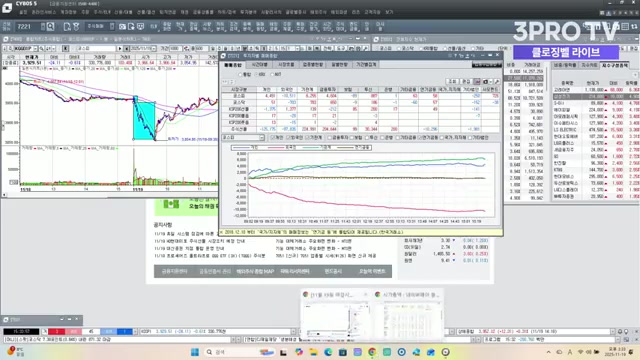Enable the 투신 checkbox
This screenshot has width=640, height=360.
pos(367,138)
